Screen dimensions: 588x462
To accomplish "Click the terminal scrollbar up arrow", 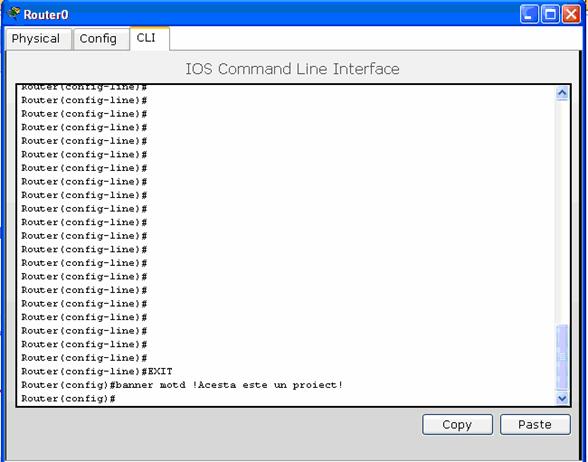I will [562, 93].
